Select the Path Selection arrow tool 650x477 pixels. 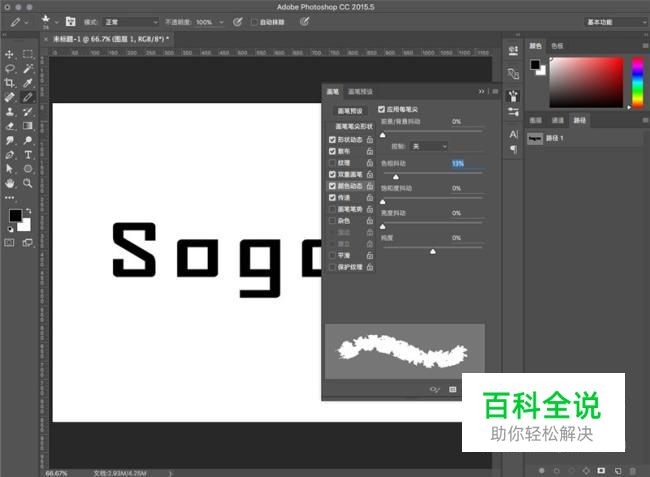(x=10, y=169)
